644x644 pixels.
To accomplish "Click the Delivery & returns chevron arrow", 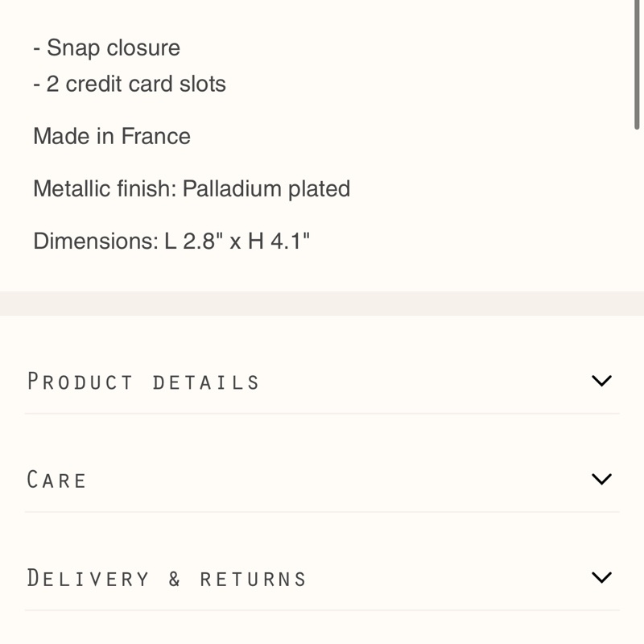I will [601, 577].
